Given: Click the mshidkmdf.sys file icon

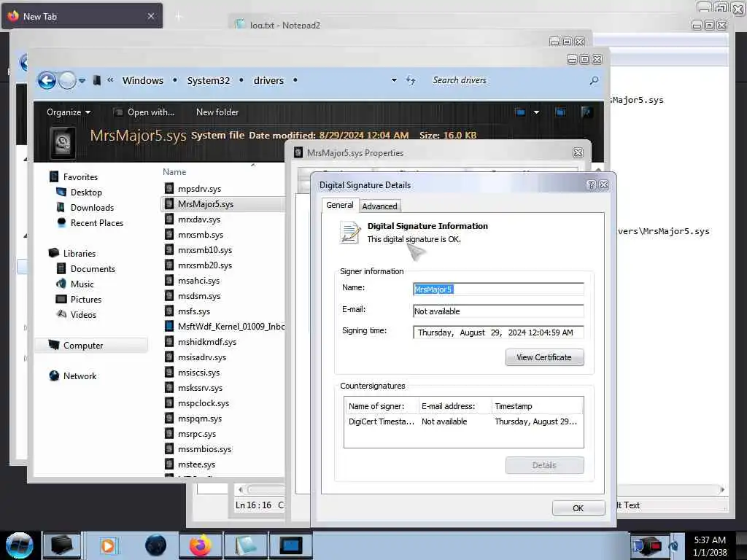Looking at the screenshot, I should click(x=169, y=342).
